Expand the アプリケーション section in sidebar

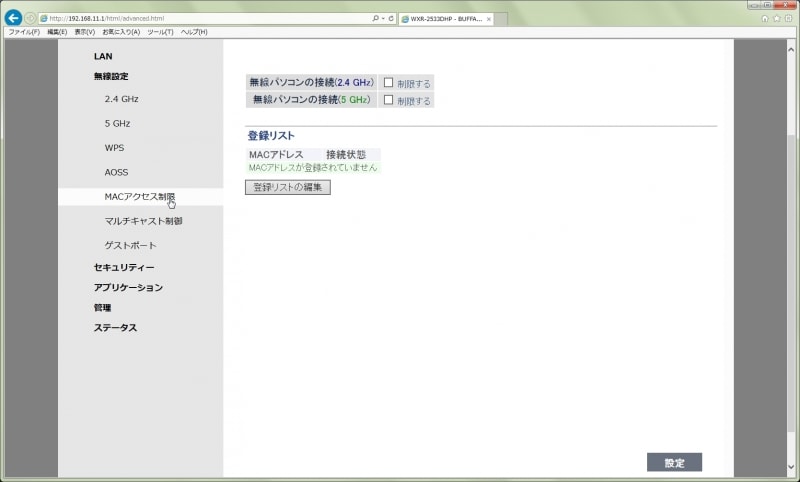pyautogui.click(x=128, y=287)
